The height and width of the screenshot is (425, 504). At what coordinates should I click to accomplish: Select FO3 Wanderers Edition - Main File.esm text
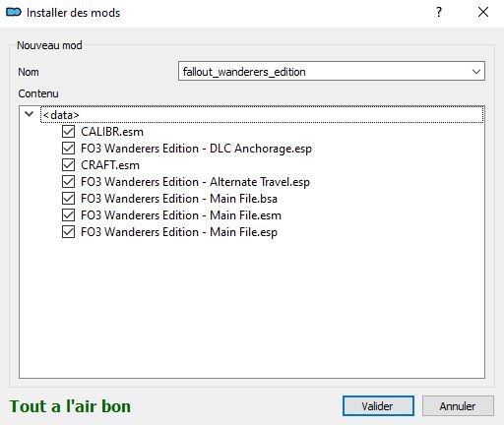click(x=181, y=215)
